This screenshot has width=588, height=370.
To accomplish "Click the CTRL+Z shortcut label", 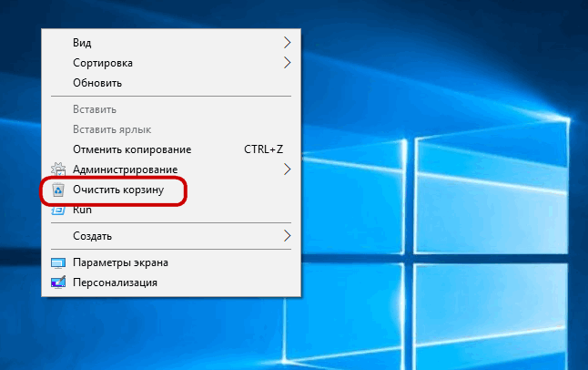I will [263, 149].
